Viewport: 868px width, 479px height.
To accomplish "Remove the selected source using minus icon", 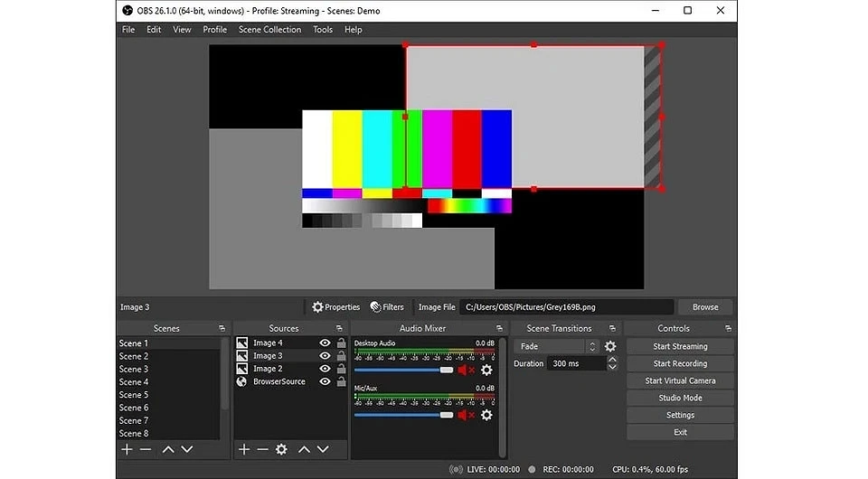I will [262, 449].
